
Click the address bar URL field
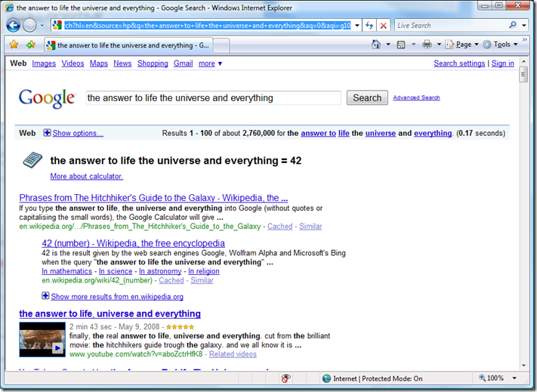pos(207,26)
